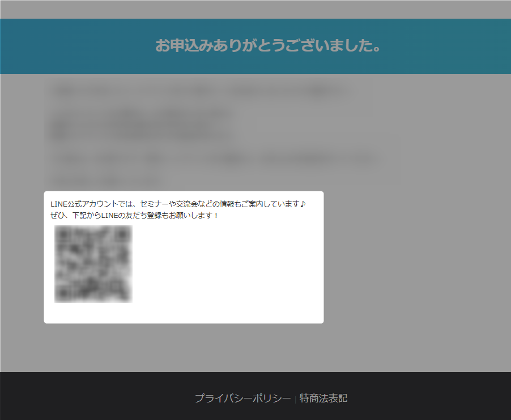511x420 pixels.
Task: Open the プライバシーポリシー page
Action: pos(242,398)
